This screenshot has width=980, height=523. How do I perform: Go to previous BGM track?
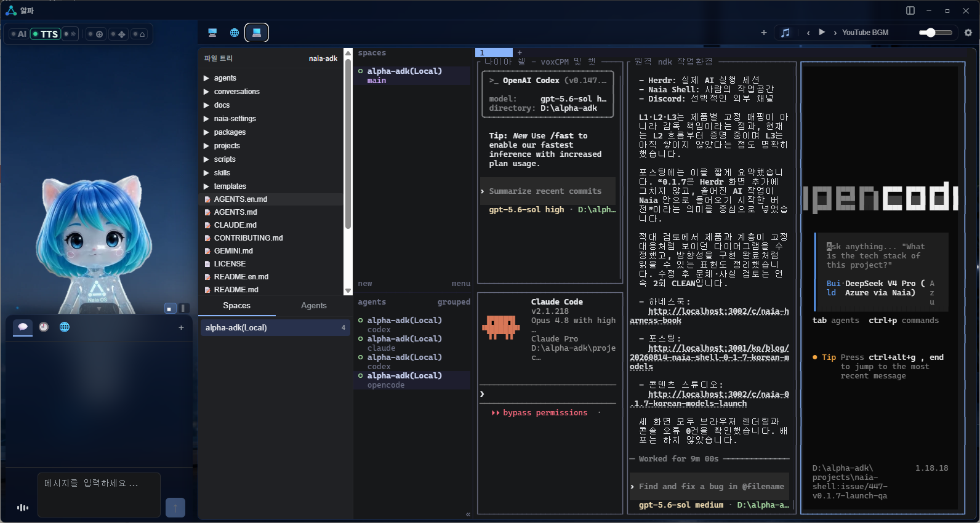pos(808,33)
